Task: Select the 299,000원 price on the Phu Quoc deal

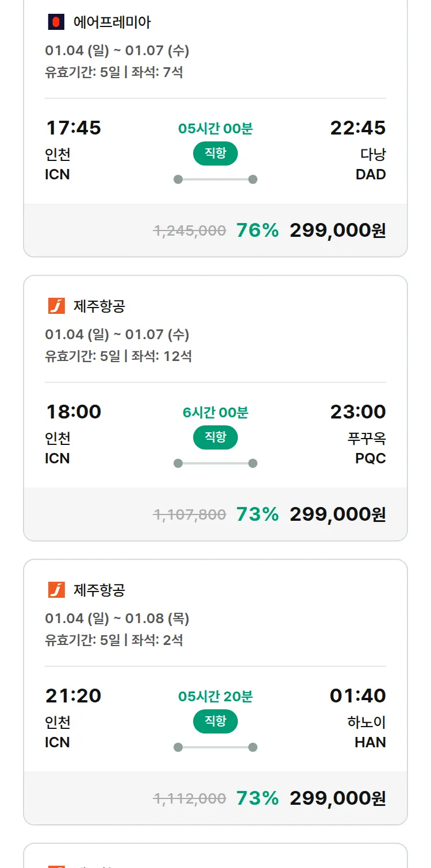Action: point(337,514)
